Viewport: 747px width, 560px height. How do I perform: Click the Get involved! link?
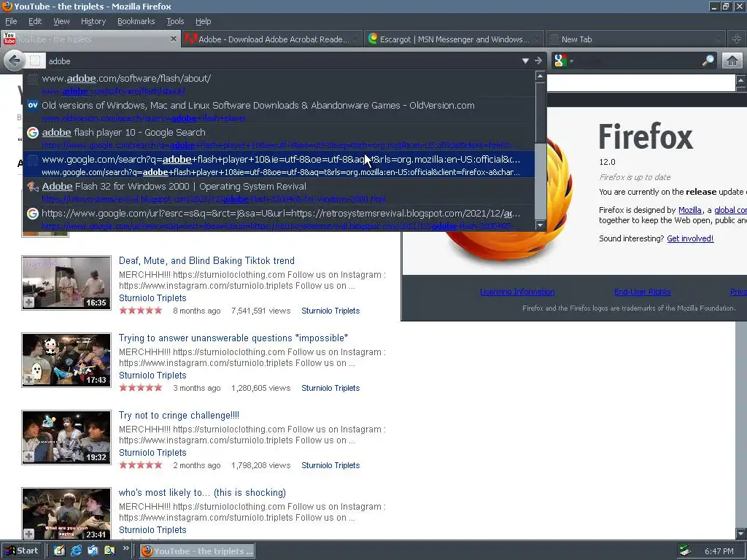pos(690,238)
